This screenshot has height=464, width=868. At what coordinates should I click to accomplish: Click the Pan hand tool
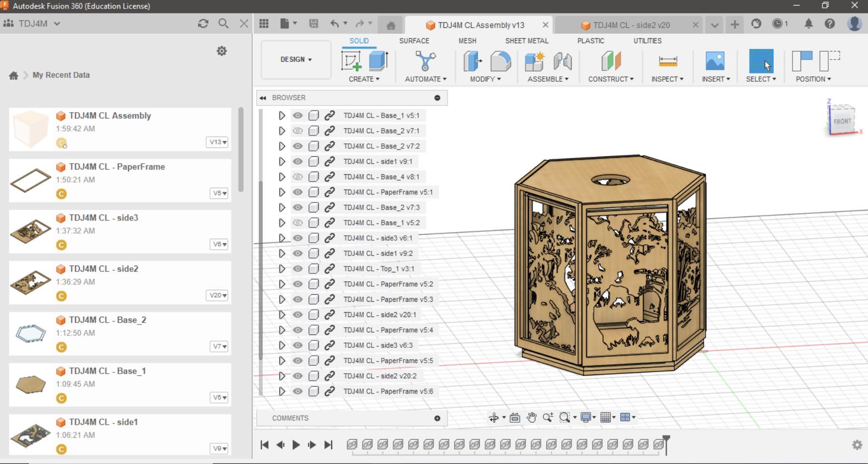[531, 417]
